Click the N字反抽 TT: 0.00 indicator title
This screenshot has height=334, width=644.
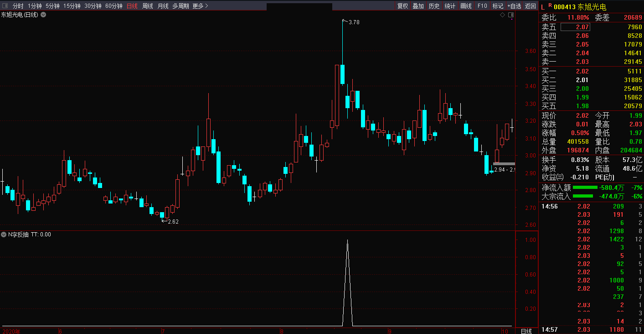point(30,235)
